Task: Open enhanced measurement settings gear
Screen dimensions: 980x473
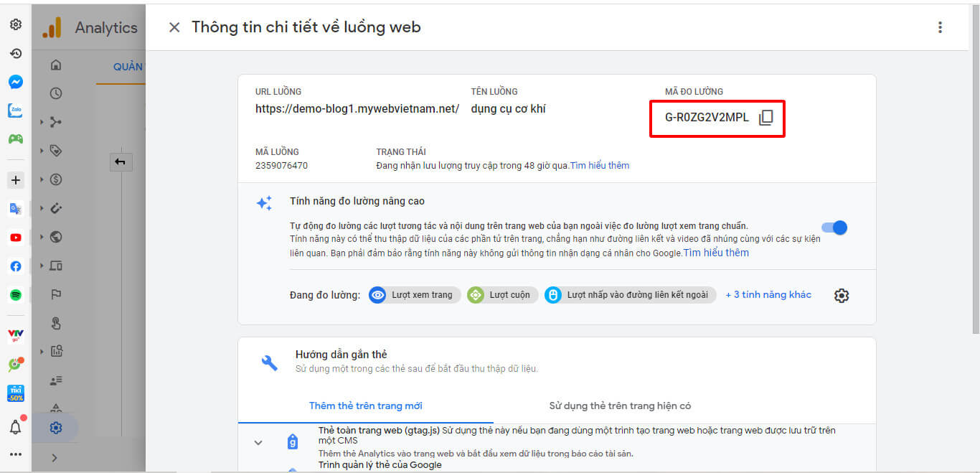Action: coord(842,296)
